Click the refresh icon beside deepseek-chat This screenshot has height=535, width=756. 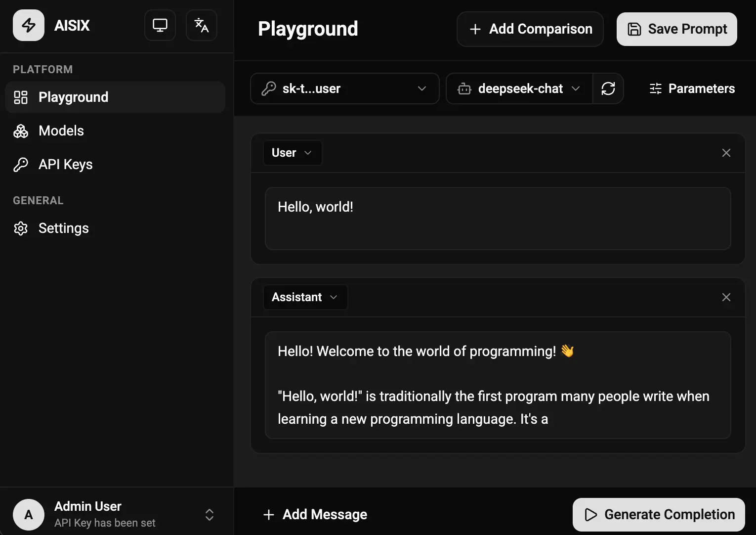point(608,89)
